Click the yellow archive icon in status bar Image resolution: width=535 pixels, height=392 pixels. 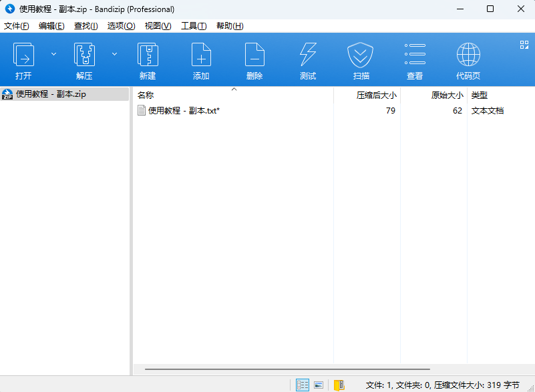pyautogui.click(x=339, y=385)
